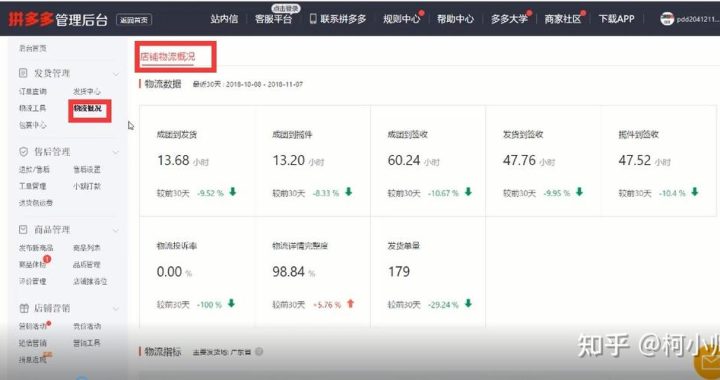Open the pdd2041211 account menu

click(x=698, y=19)
